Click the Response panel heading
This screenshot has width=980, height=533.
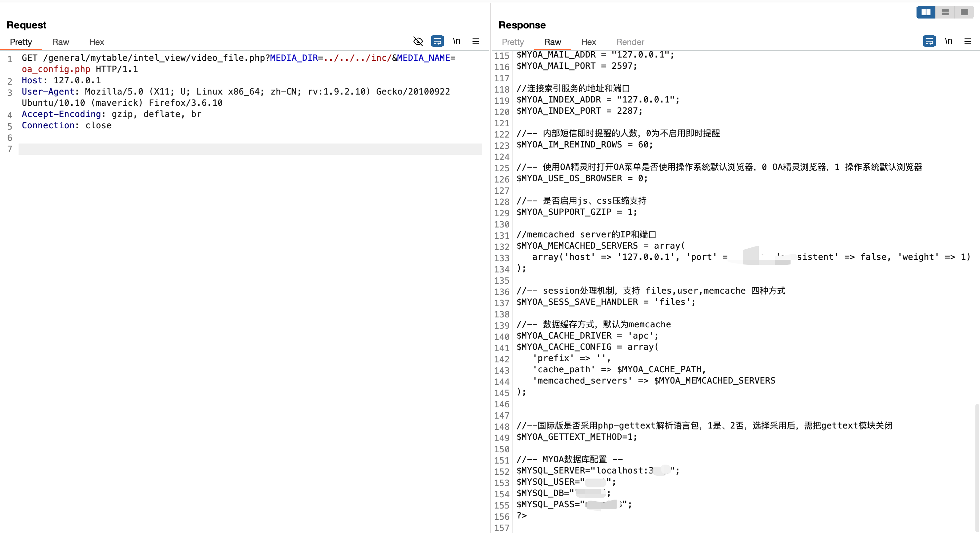[522, 25]
